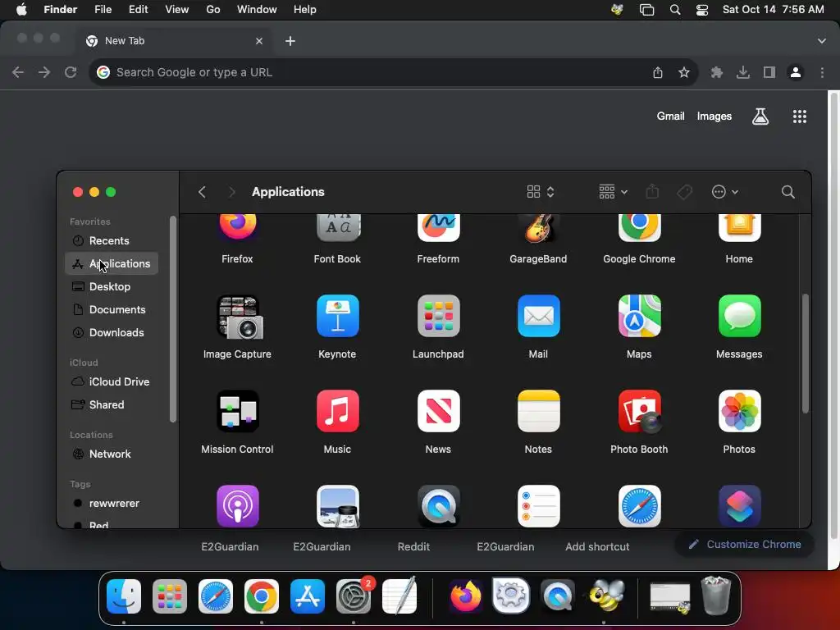Open App Store from the Dock
This screenshot has height=630, width=840.
tap(308, 596)
